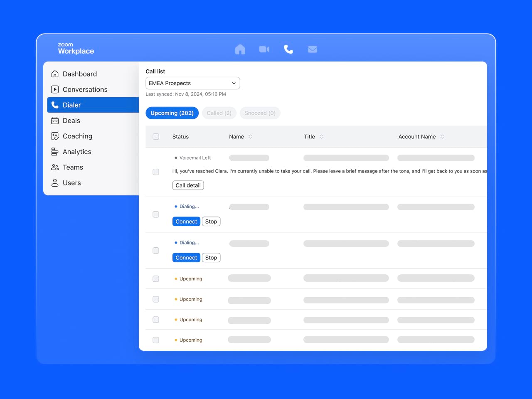This screenshot has width=532, height=399.
Task: Open the EMEA Prospects call list dropdown
Action: (192, 83)
